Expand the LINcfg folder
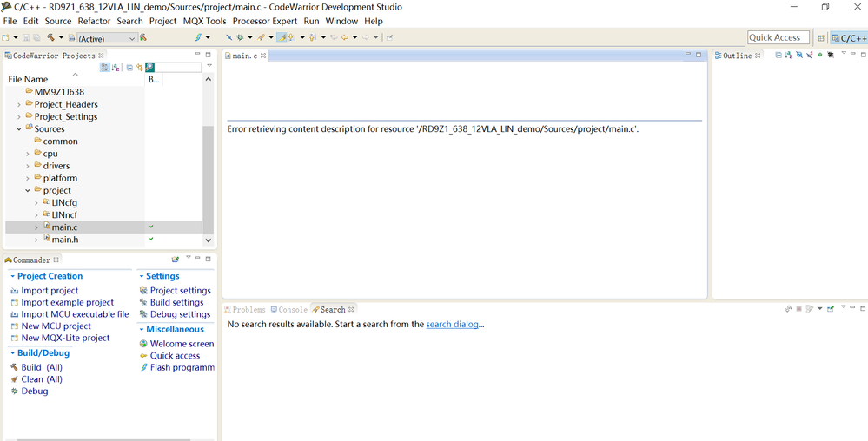Viewport: 868px width, 441px height. pos(36,203)
